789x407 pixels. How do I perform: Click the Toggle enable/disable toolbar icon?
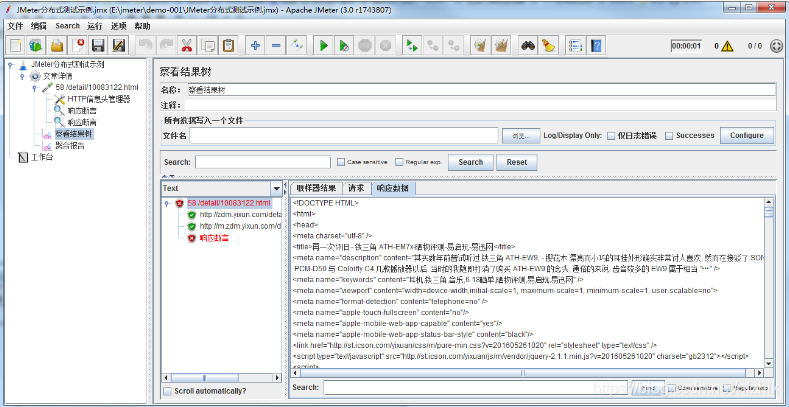click(296, 46)
